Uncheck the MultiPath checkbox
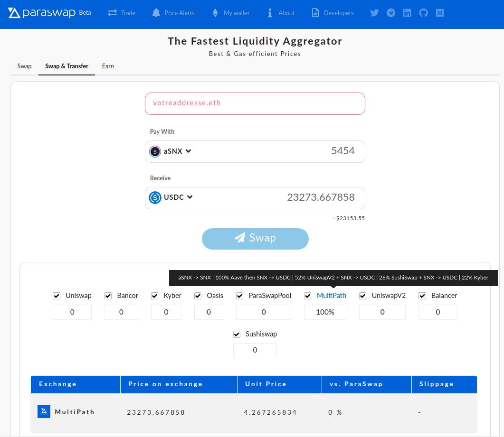 point(308,296)
